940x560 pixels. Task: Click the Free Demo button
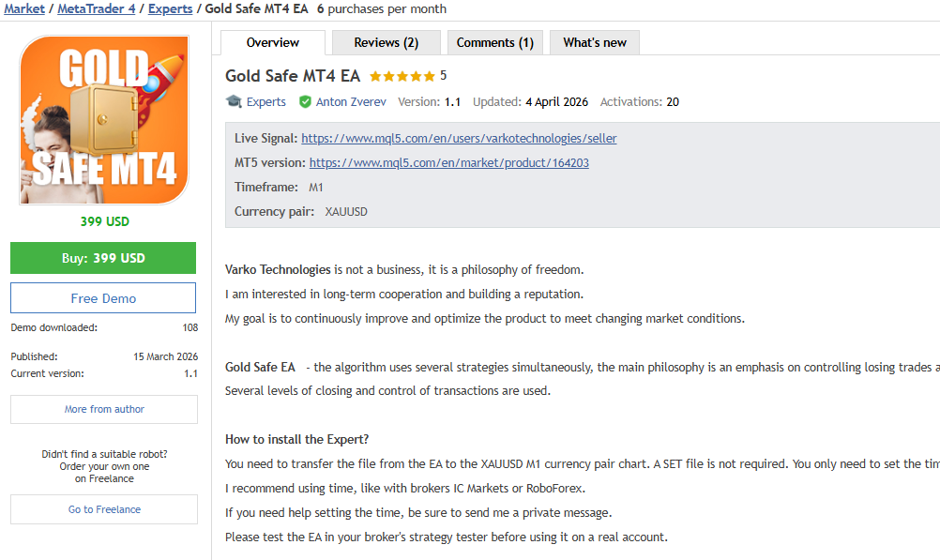tap(103, 298)
